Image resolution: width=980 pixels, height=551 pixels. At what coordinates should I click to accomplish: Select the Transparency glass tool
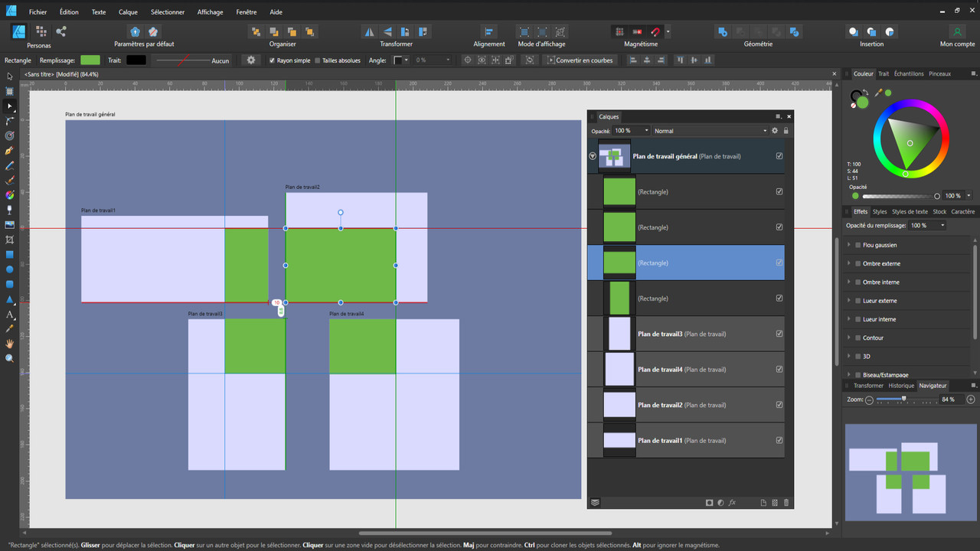coord(10,210)
